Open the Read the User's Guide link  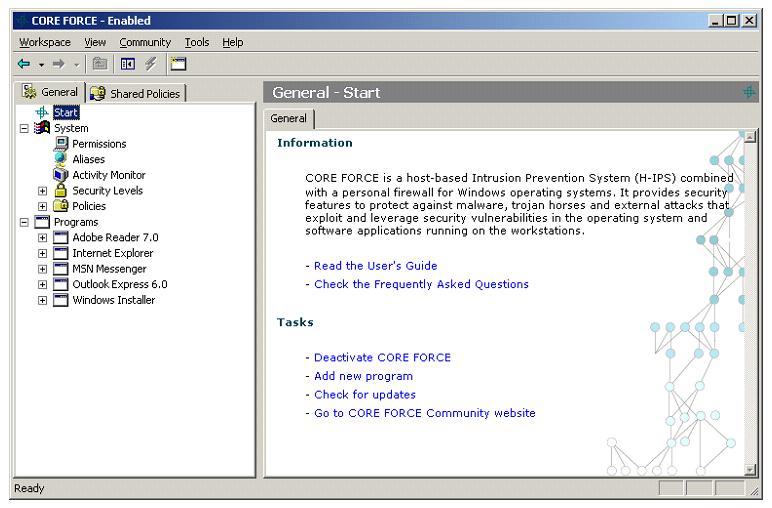(375, 266)
